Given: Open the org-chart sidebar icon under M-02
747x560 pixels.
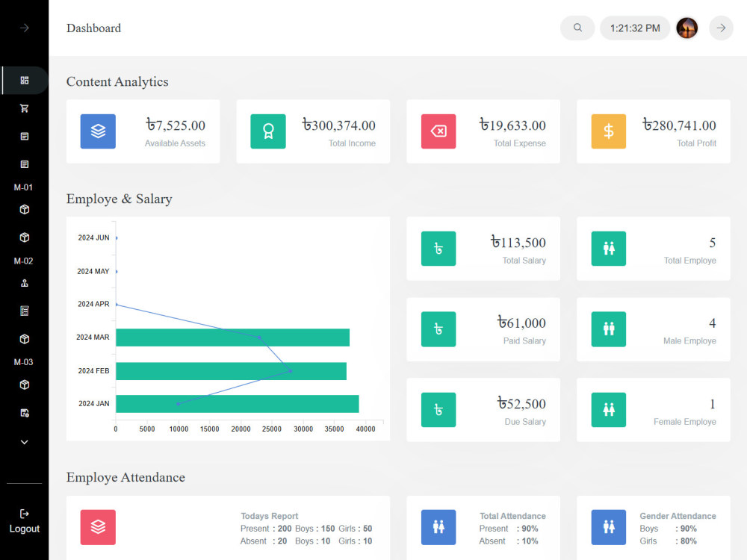Looking at the screenshot, I should pos(25,283).
